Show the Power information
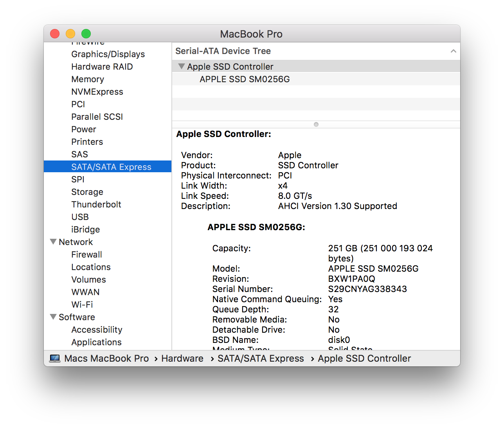 click(84, 129)
